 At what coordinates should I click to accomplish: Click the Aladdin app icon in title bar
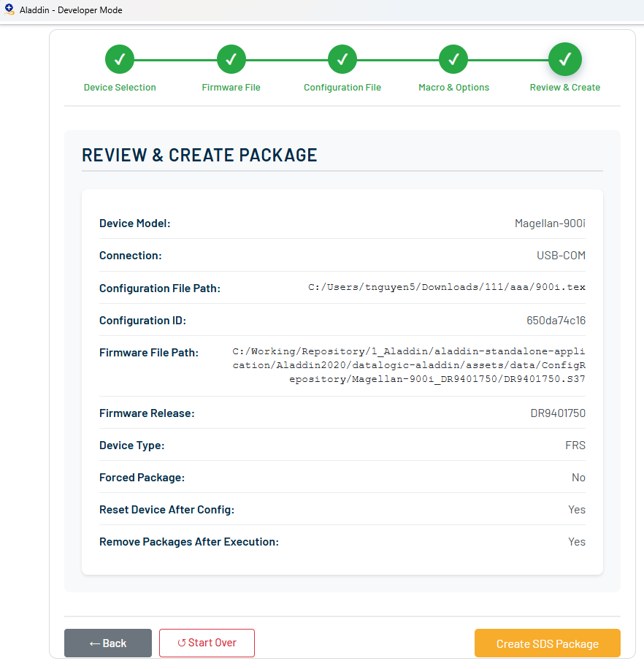tap(9, 10)
